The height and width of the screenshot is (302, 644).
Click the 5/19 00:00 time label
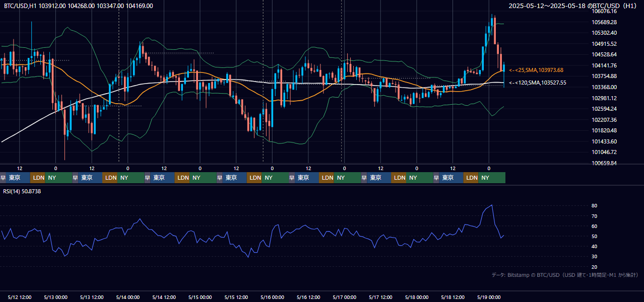[x=489, y=297]
